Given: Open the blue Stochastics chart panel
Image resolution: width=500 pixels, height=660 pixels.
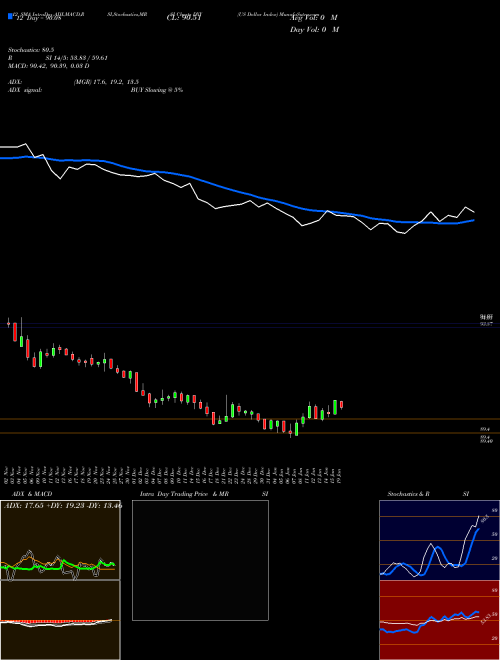Looking at the screenshot, I should (x=439, y=540).
